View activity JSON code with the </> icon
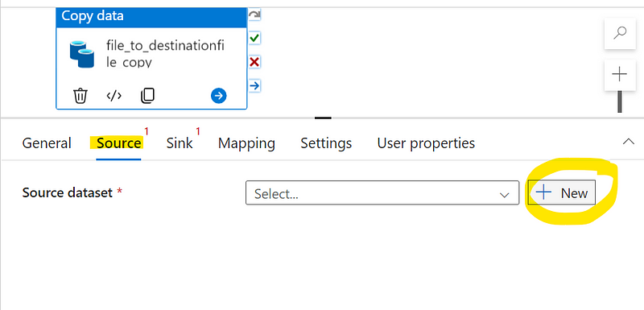The image size is (644, 310). click(x=114, y=96)
